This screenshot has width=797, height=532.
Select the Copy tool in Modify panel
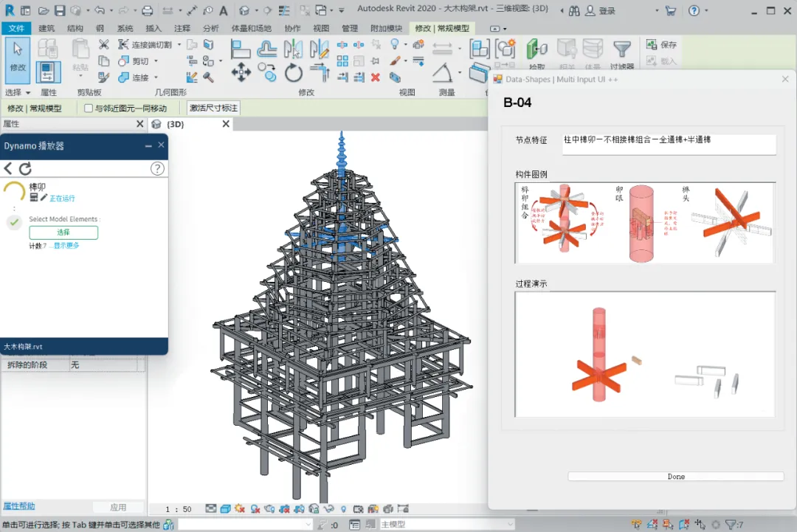267,72
